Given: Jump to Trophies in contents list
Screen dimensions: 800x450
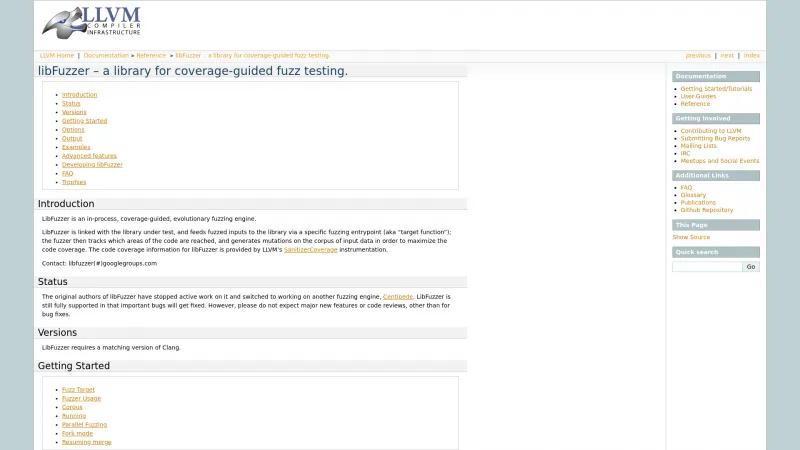Looking at the screenshot, I should 74,182.
